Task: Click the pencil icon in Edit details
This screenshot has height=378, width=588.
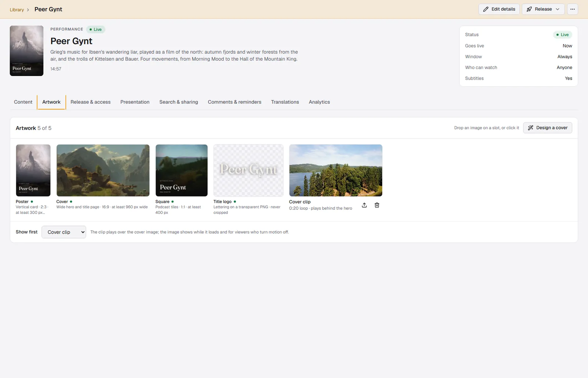Action: (486, 9)
